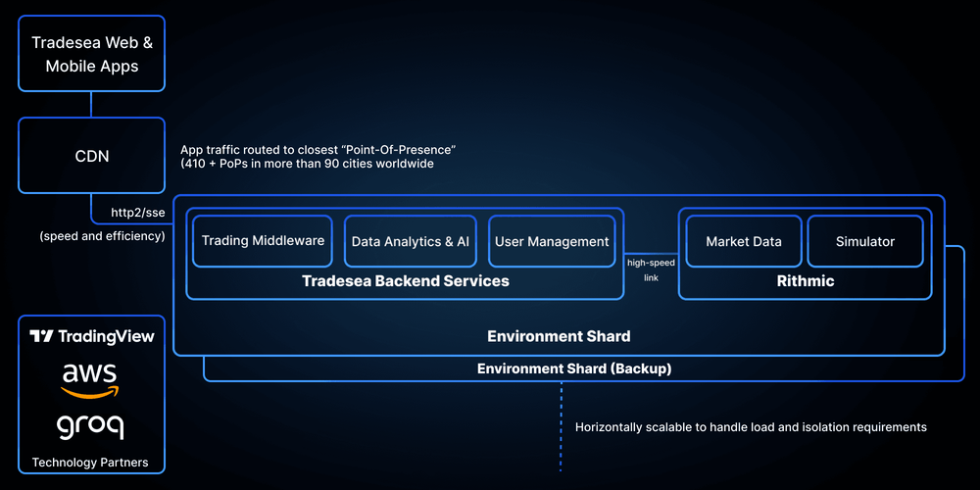Click the Horizontally scalable note text
The image size is (980, 490).
point(751,427)
